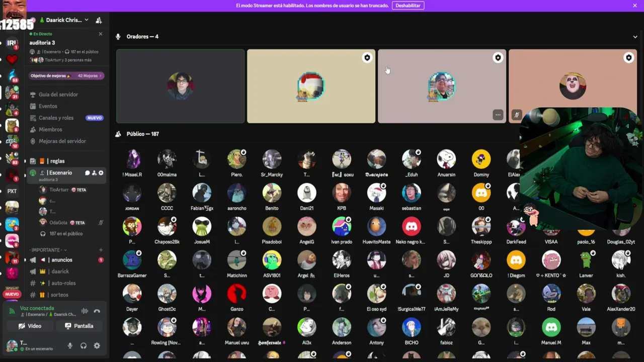Click Guía del servidor signpost icon

tap(33, 95)
